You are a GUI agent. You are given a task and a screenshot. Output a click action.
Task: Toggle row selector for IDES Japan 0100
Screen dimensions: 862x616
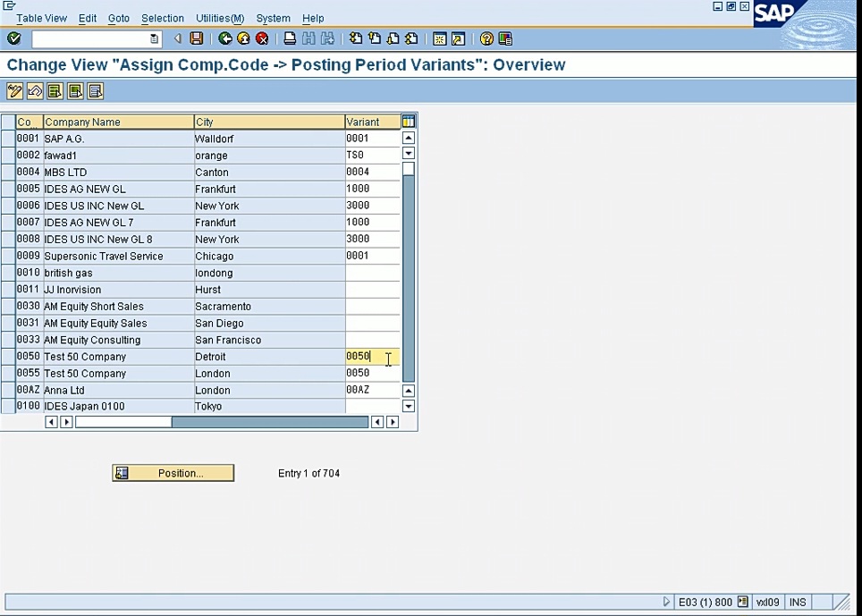[8, 406]
